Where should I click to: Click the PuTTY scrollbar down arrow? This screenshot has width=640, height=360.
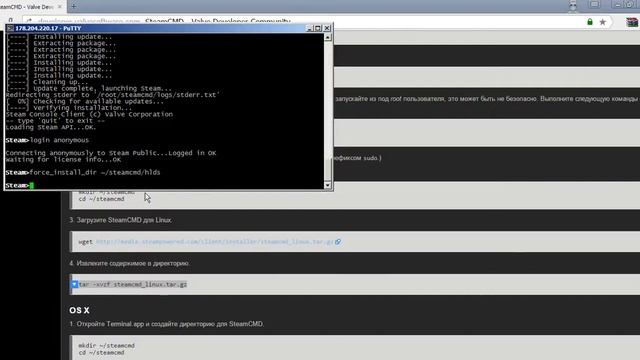pos(328,185)
